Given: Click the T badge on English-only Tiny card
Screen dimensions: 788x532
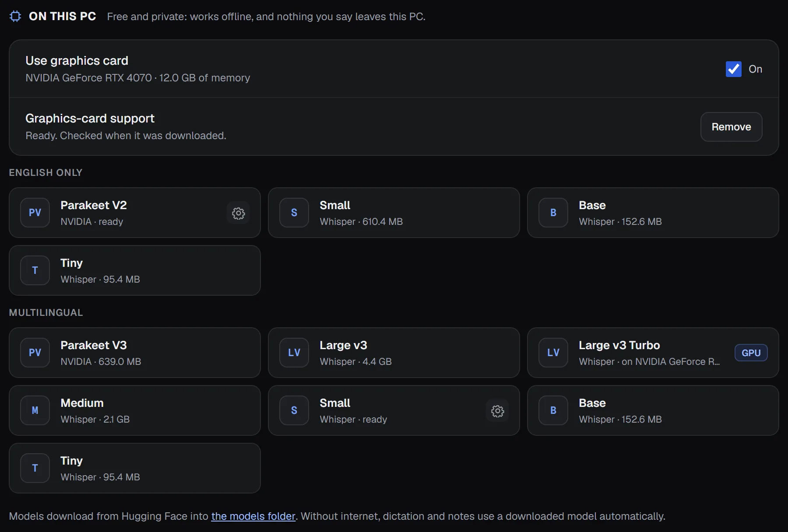Looking at the screenshot, I should [x=35, y=270].
